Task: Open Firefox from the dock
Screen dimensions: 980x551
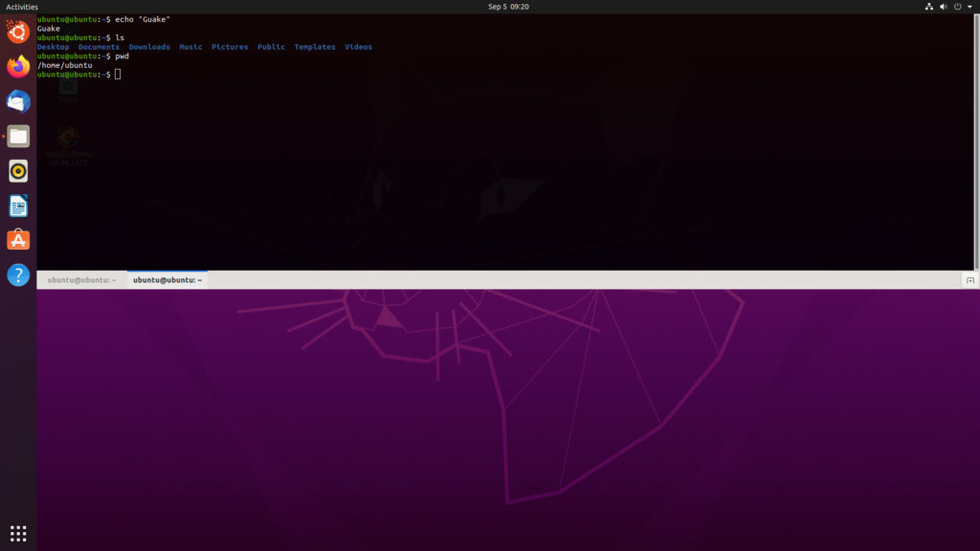Action: click(x=18, y=67)
